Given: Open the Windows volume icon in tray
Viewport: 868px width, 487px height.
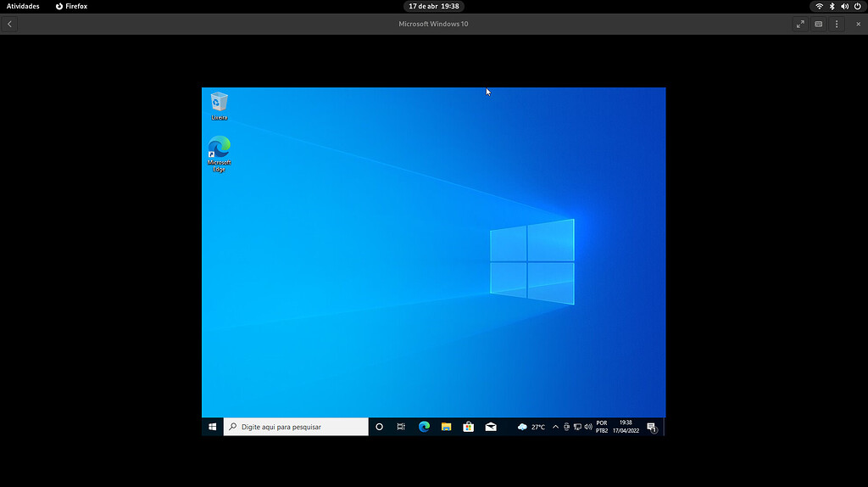Looking at the screenshot, I should click(588, 427).
